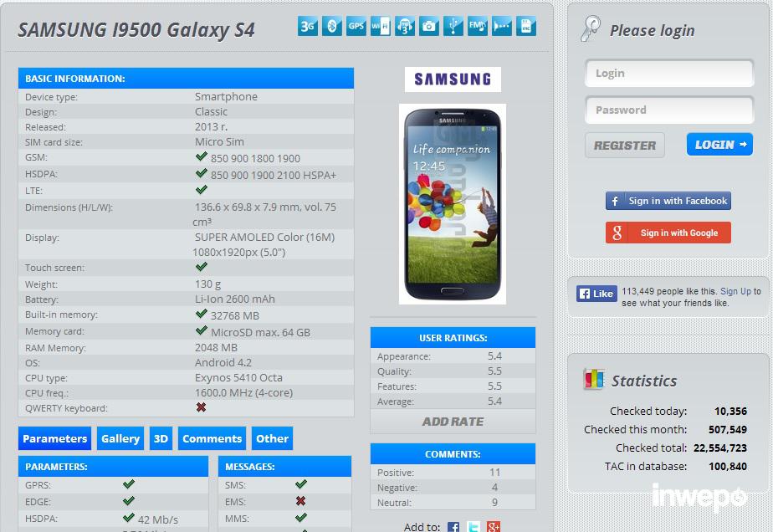The image size is (773, 532).
Task: Click the green check beside SMS
Action: [x=301, y=484]
